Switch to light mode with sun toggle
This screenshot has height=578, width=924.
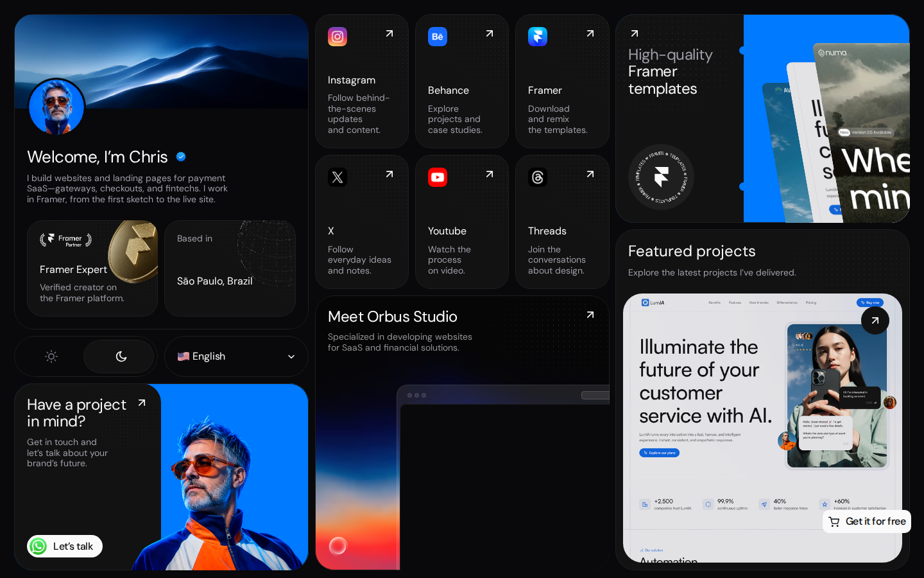coord(51,356)
